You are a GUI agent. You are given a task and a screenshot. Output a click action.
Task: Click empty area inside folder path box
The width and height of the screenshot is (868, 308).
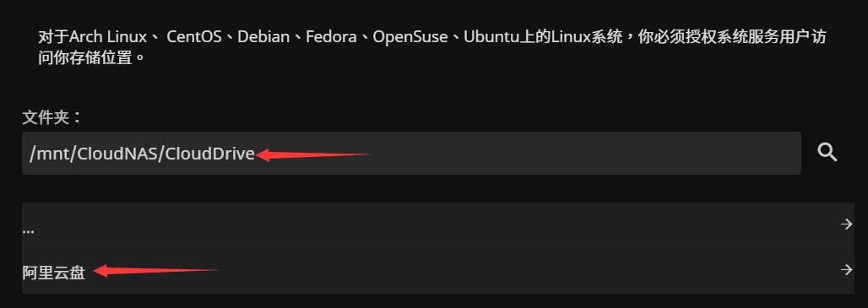[581, 154]
